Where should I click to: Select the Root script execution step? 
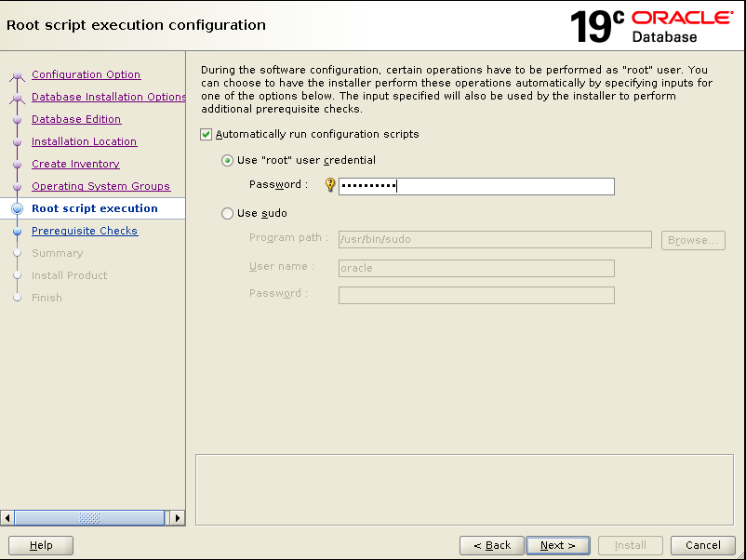(x=95, y=208)
